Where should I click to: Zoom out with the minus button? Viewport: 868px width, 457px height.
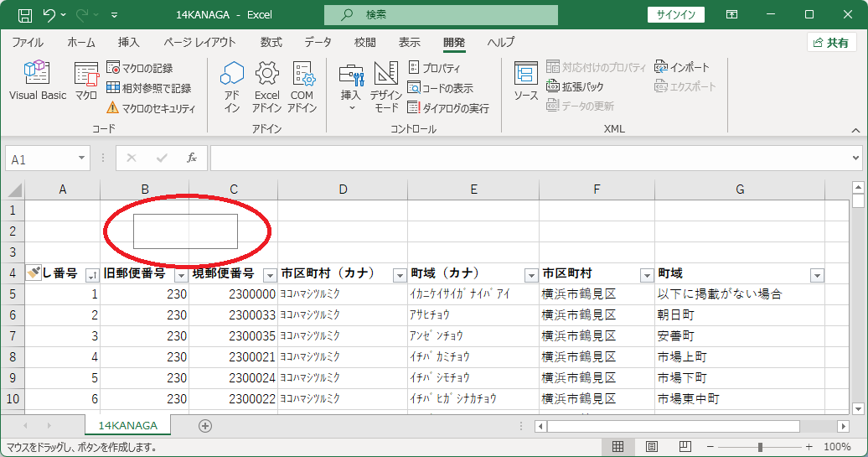click(x=710, y=446)
